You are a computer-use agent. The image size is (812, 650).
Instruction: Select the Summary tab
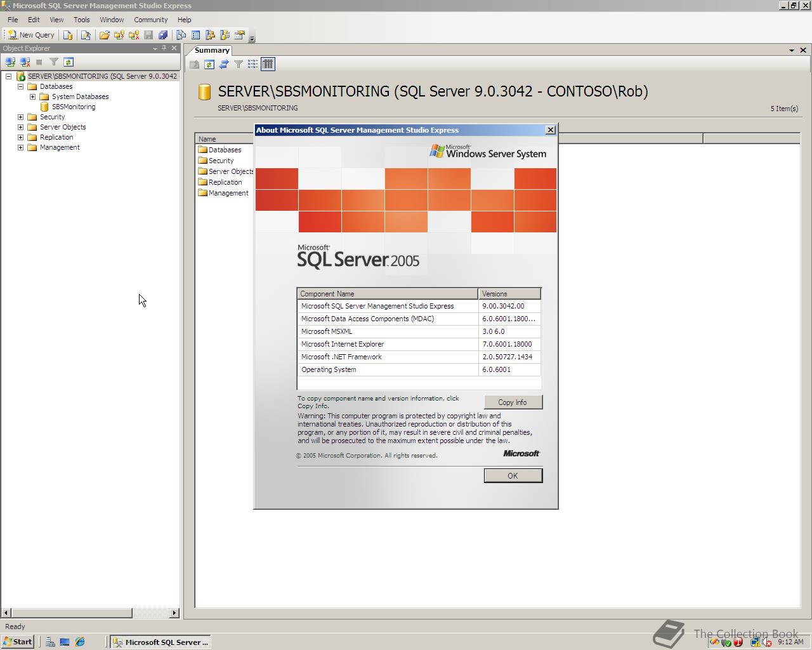[211, 50]
